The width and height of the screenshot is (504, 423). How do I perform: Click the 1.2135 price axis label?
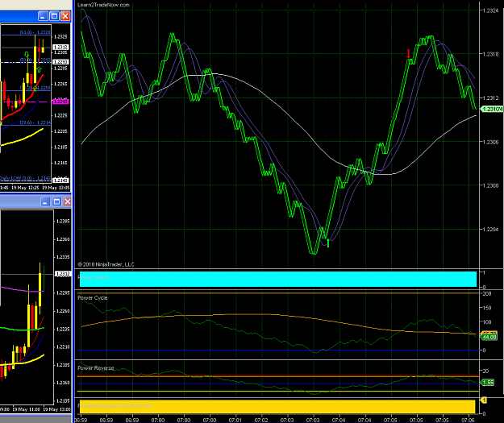(63, 400)
